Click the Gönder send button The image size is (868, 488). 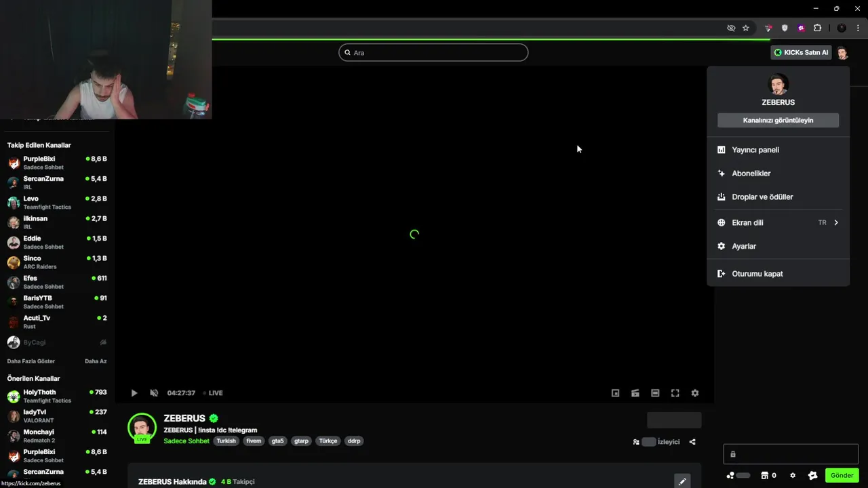point(842,476)
